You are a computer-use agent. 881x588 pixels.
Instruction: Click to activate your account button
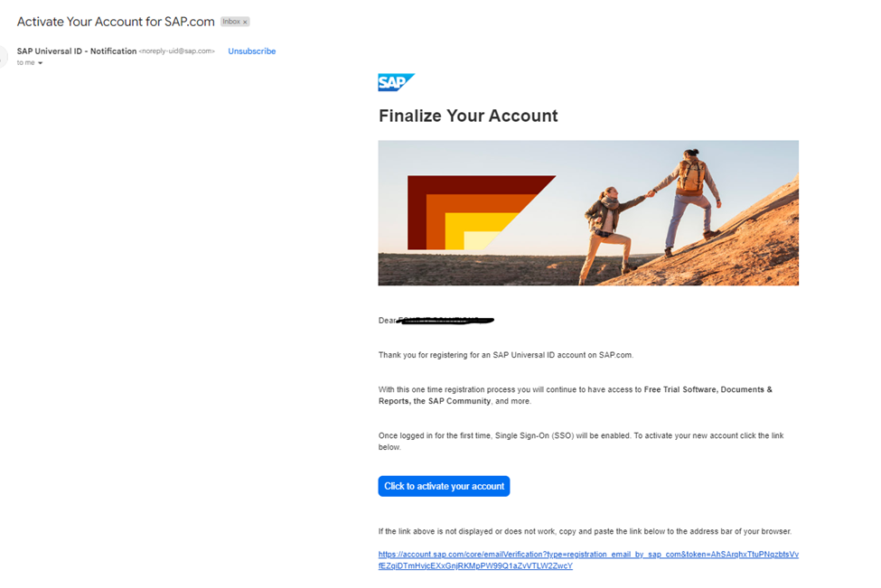(x=444, y=486)
